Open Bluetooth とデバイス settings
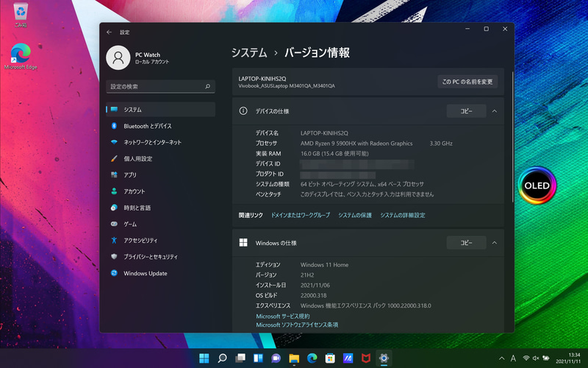This screenshot has height=368, width=588. click(x=160, y=126)
